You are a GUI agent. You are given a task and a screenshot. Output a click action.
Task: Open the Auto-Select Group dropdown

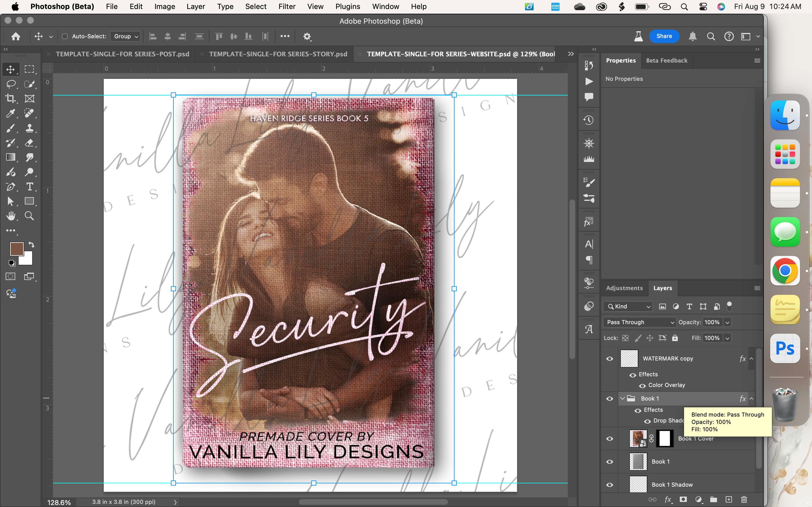(x=126, y=36)
